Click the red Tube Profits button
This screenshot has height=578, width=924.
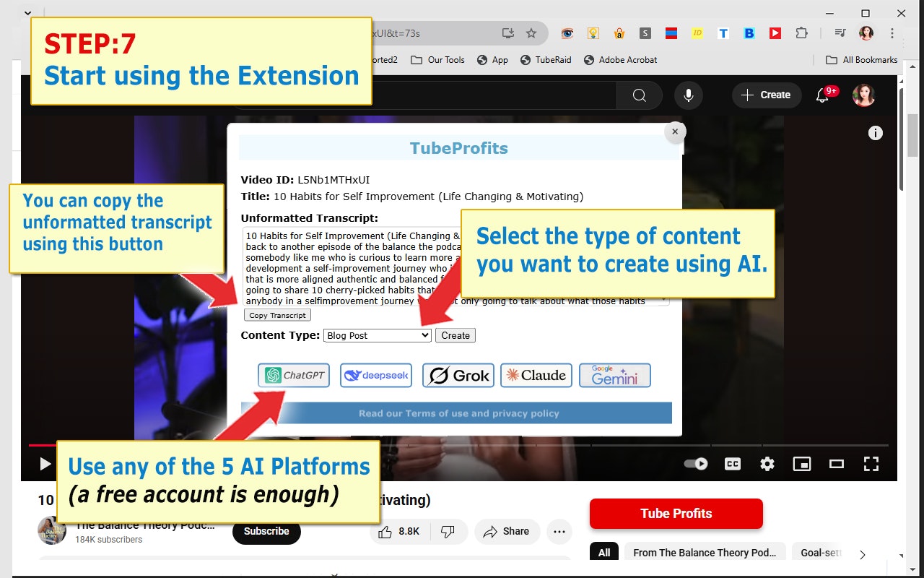676,514
